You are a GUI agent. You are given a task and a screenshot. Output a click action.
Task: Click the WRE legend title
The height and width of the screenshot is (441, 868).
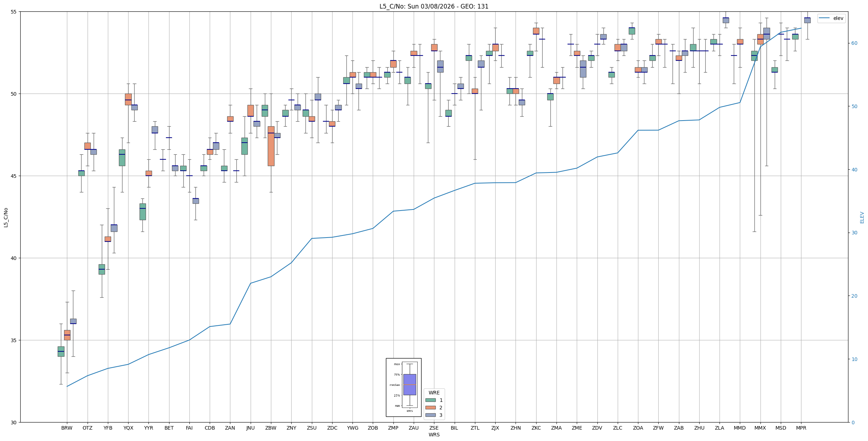pyautogui.click(x=434, y=393)
